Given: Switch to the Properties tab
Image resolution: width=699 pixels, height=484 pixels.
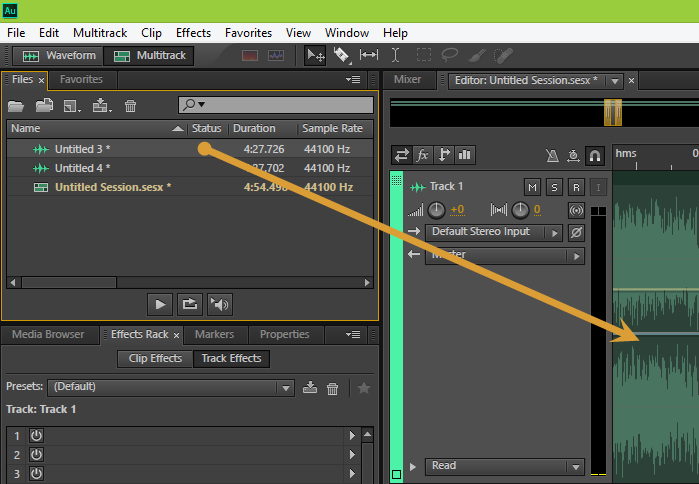Looking at the screenshot, I should pyautogui.click(x=284, y=334).
